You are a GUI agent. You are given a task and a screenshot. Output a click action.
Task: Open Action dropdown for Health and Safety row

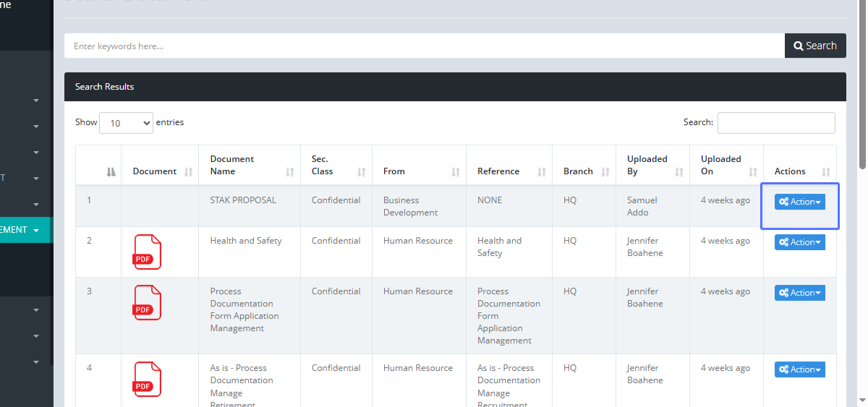799,242
